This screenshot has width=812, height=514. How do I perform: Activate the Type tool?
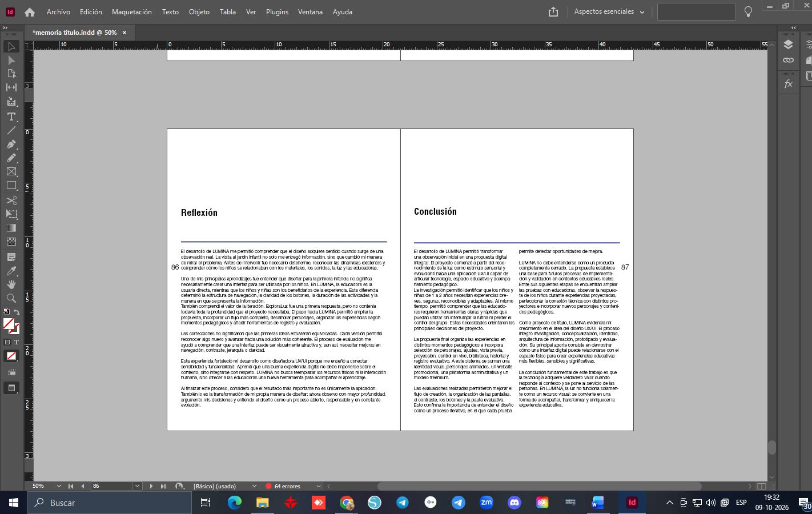coord(11,117)
